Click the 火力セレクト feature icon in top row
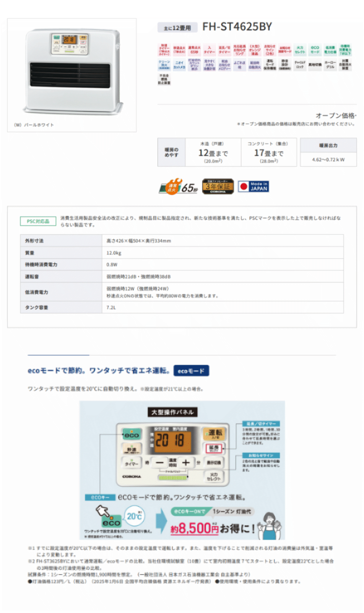 click(x=300, y=50)
